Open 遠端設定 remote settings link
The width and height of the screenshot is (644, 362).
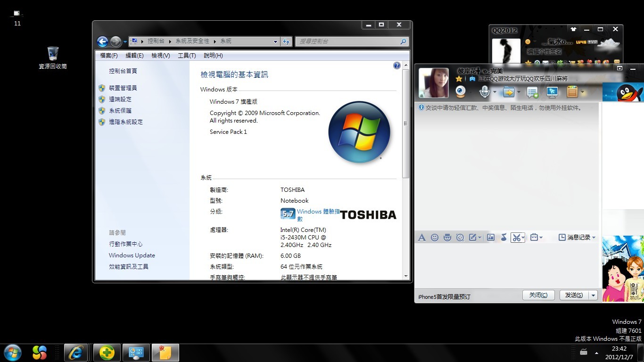tap(120, 99)
